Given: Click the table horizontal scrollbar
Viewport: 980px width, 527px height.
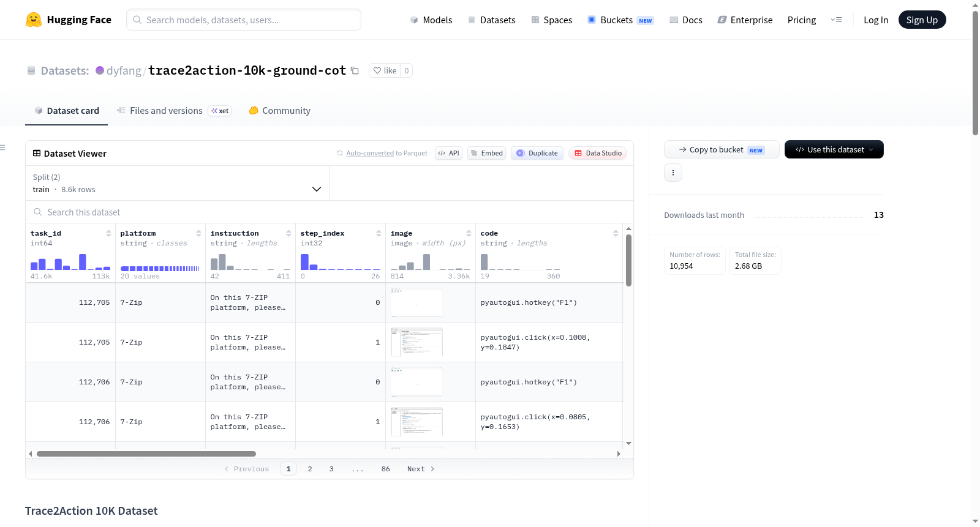Looking at the screenshot, I should (146, 454).
